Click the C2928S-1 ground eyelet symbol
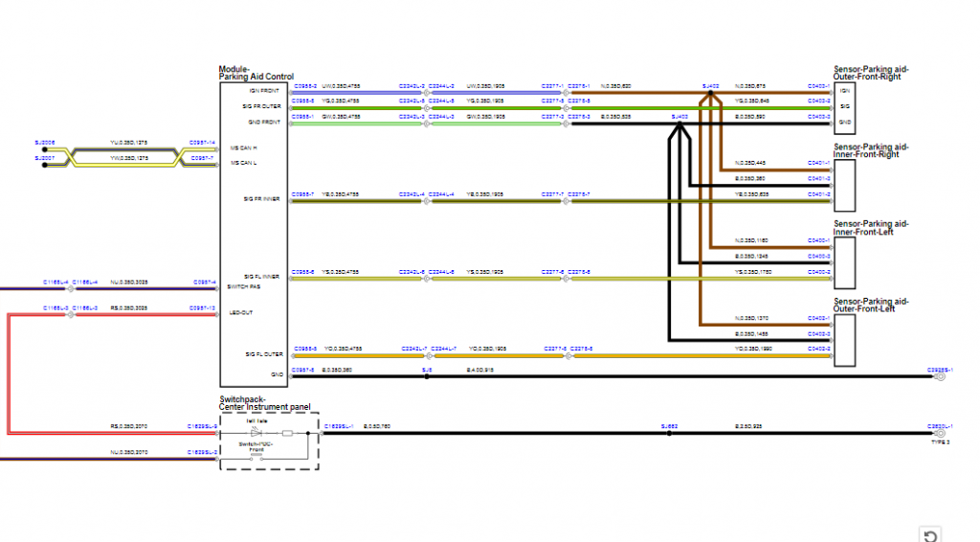This screenshot has height=542, width=980. [940, 376]
